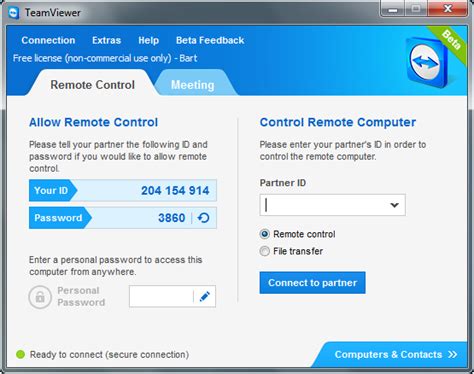Image resolution: width=474 pixels, height=374 pixels.
Task: Click the Beta ribbon in the corner
Action: coord(449,43)
